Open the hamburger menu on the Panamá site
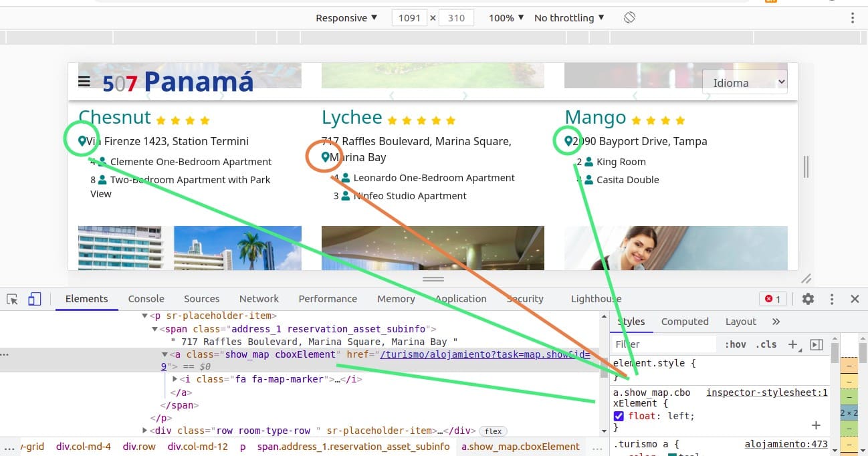The height and width of the screenshot is (456, 868). [x=84, y=82]
